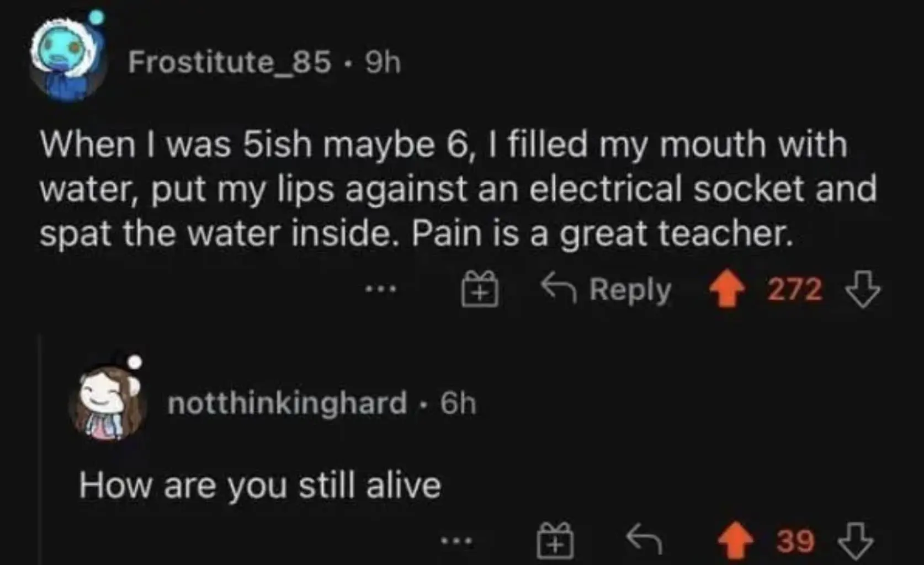Screen dimensions: 924x565
Task: Click the 6h timestamp on the reply
Action: pyautogui.click(x=458, y=403)
